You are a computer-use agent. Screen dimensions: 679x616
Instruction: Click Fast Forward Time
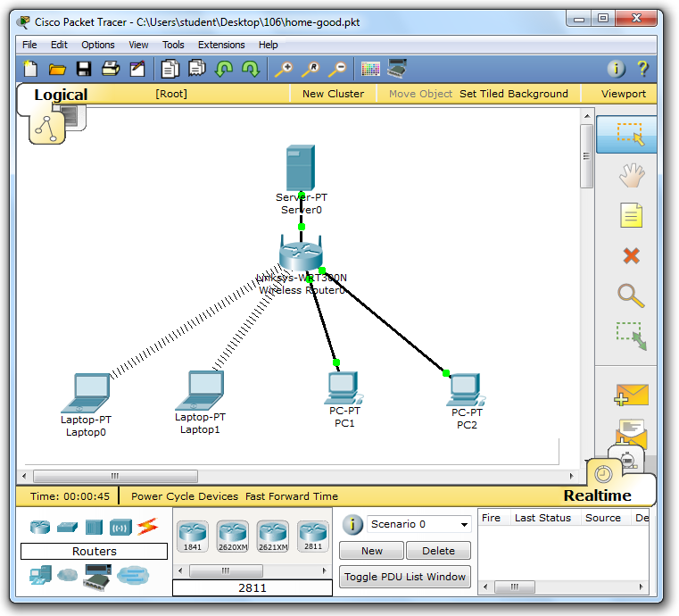click(x=292, y=496)
